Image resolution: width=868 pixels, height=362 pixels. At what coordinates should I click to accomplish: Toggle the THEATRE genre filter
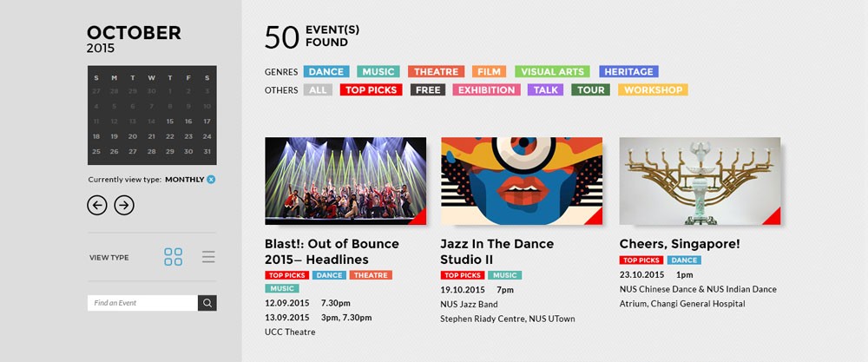coord(437,71)
